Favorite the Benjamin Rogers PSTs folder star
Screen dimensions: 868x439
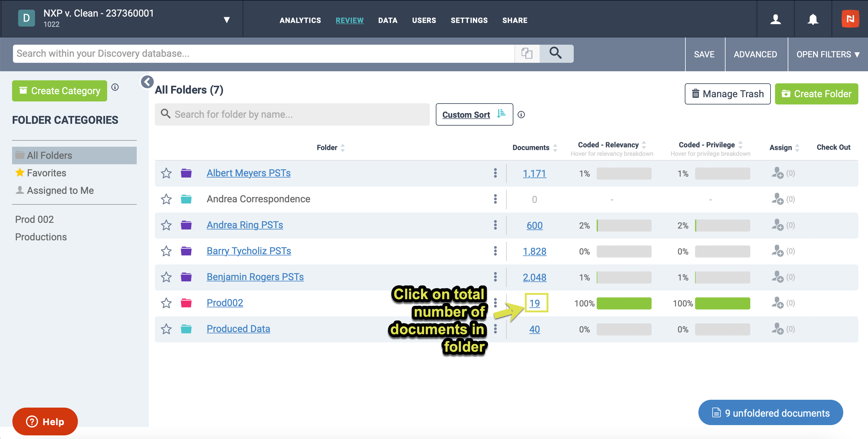pos(166,277)
